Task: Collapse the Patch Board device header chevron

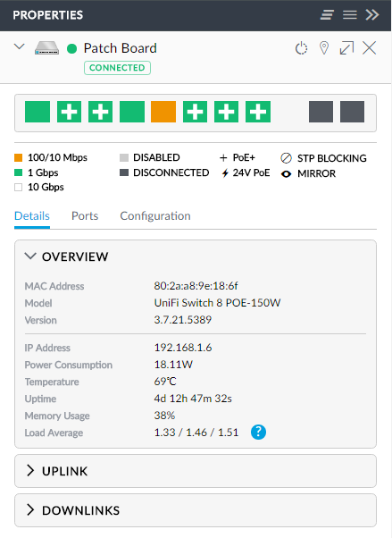Action: pos(20,46)
